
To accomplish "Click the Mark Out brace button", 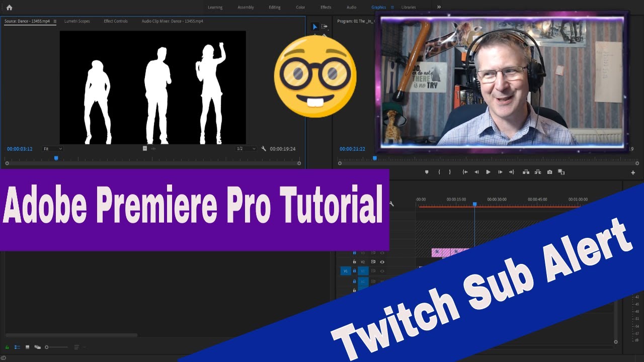I will 450,172.
